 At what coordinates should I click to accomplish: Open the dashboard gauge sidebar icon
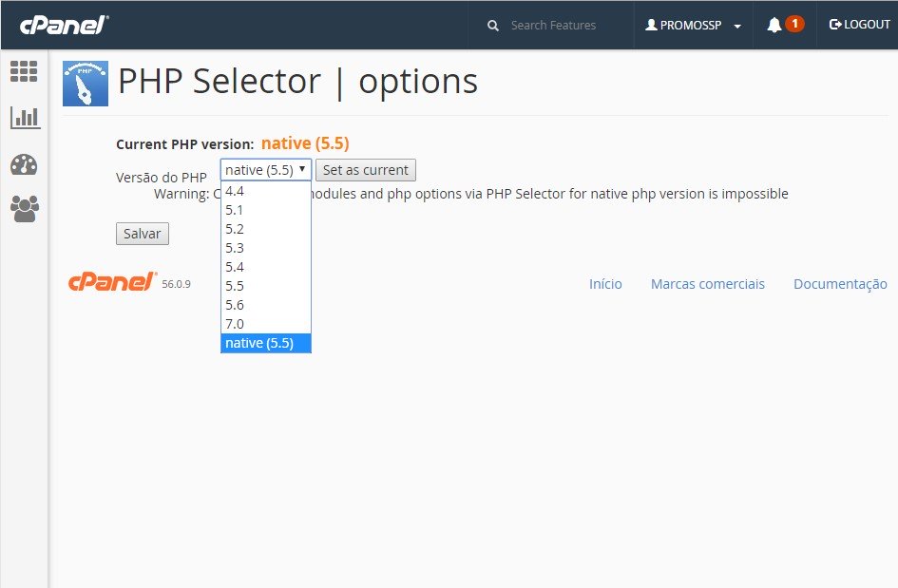pyautogui.click(x=24, y=165)
